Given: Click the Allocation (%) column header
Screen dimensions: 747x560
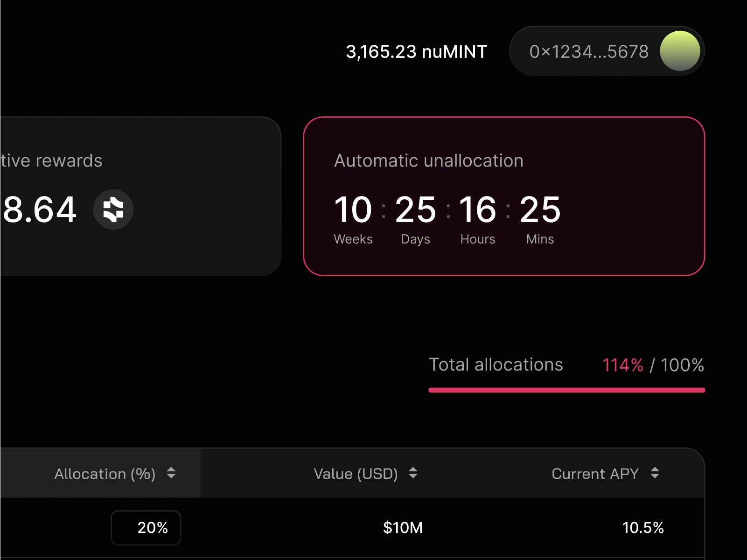Looking at the screenshot, I should tap(105, 474).
